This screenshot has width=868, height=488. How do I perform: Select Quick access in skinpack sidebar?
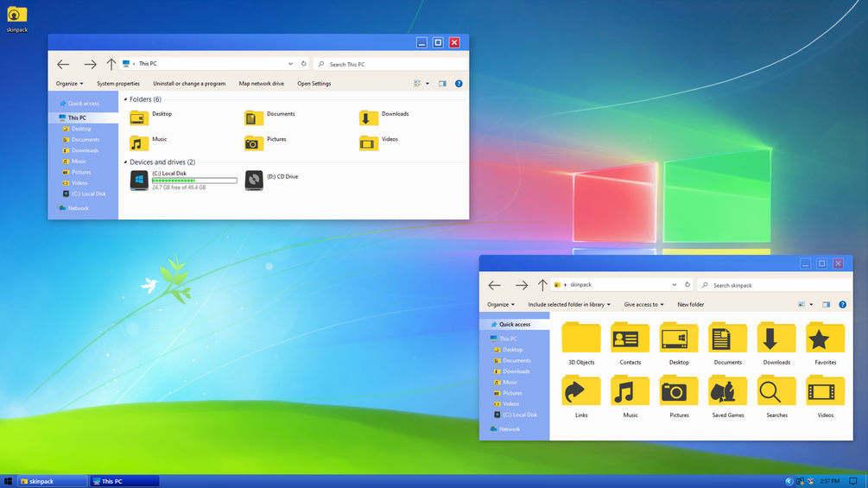[514, 324]
